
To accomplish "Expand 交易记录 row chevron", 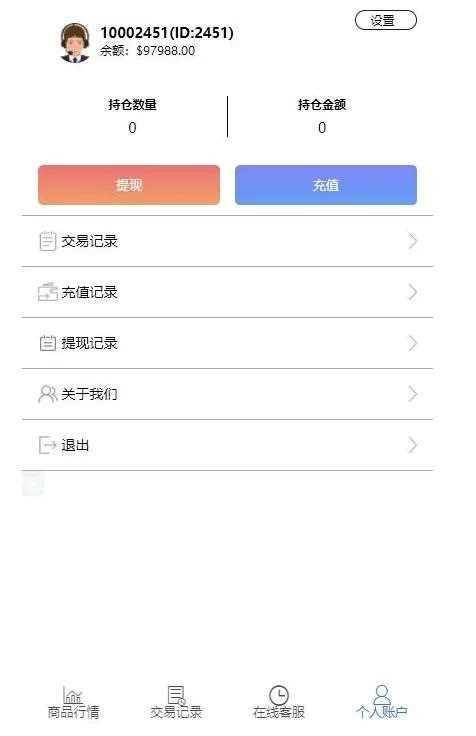I will pos(412,241).
